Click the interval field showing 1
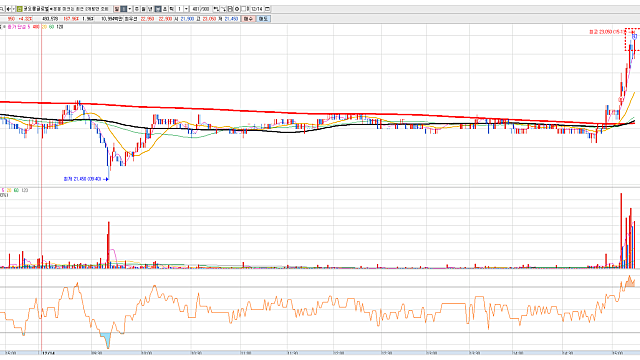 [x=179, y=9]
